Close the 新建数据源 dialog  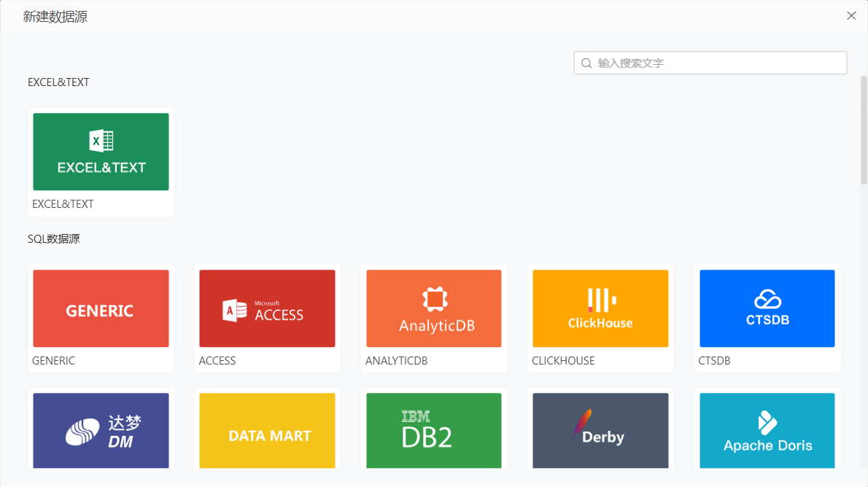click(851, 16)
